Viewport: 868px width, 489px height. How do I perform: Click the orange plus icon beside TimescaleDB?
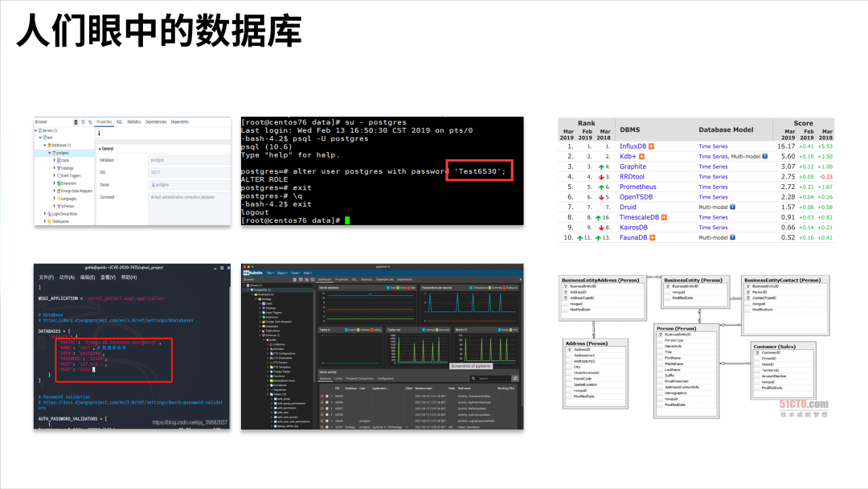665,217
